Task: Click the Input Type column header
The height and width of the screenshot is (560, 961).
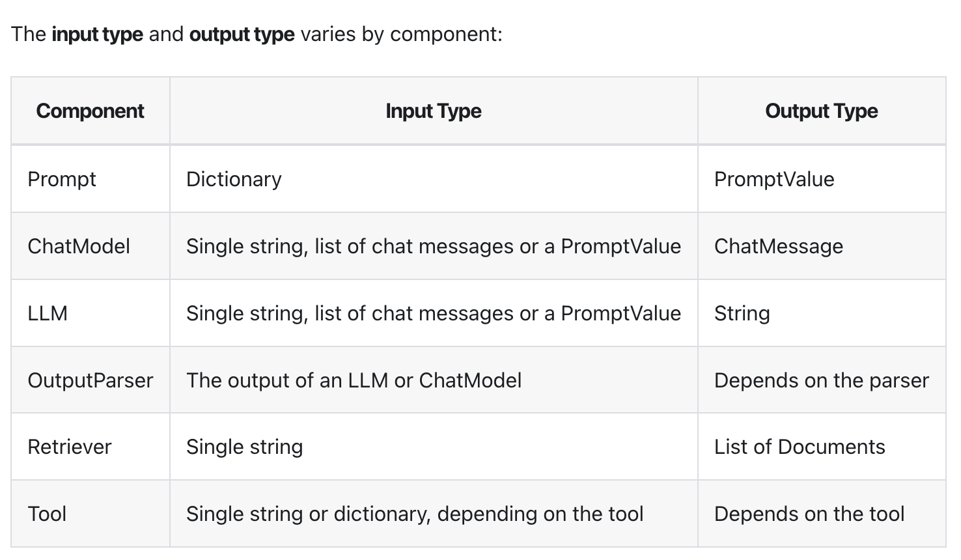Action: click(433, 111)
